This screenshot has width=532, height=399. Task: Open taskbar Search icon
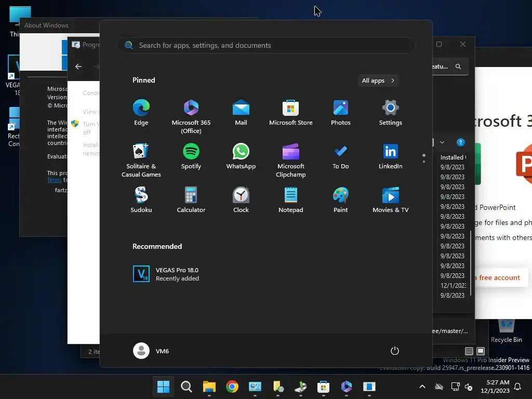pos(187,387)
